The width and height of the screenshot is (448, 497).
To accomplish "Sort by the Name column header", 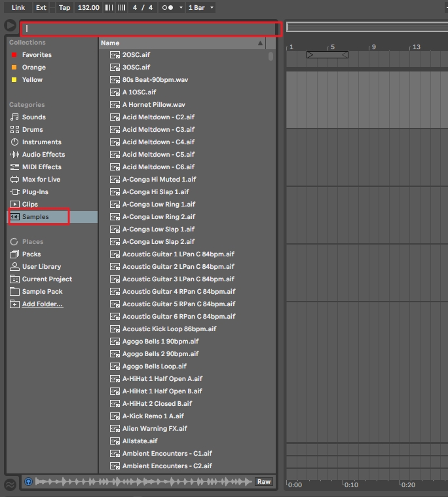I will [x=182, y=43].
